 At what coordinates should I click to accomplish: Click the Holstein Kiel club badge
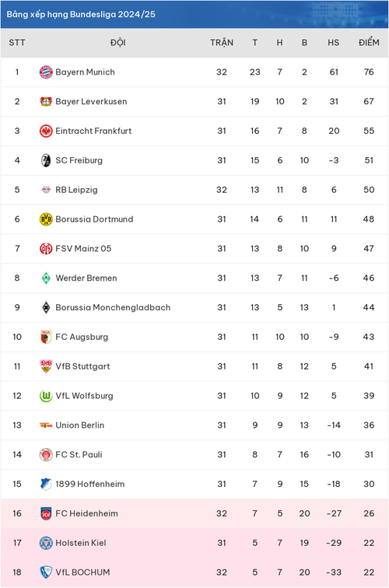pos(46,543)
